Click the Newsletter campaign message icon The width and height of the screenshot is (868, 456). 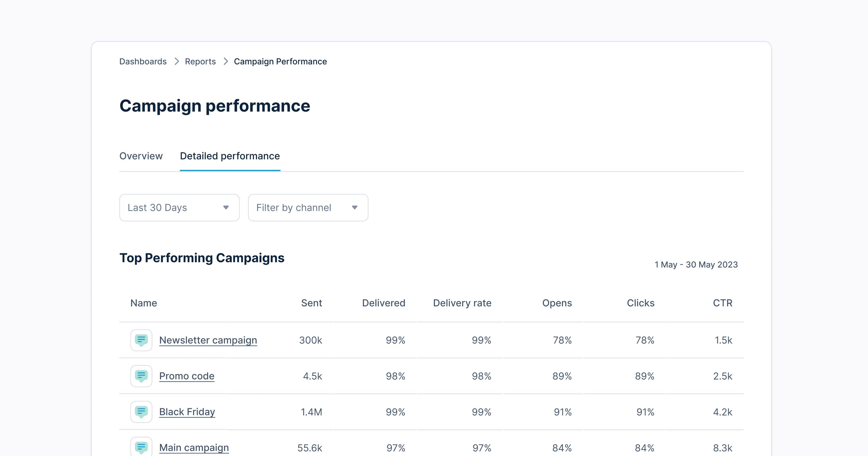(141, 340)
